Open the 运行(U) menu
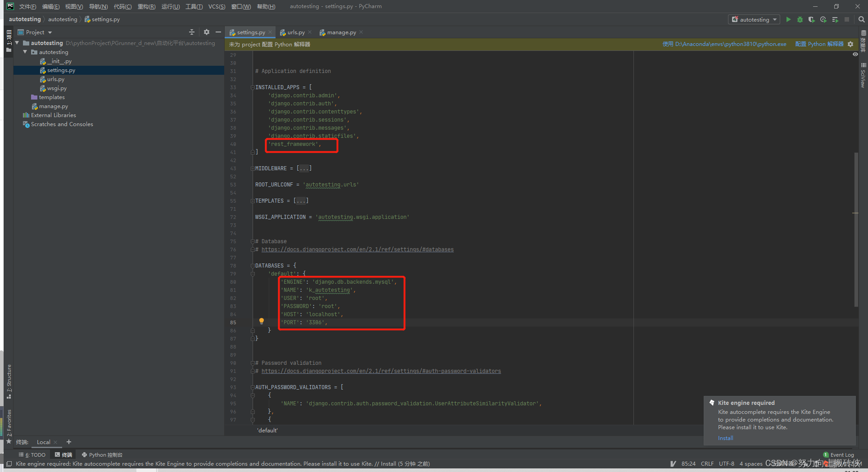The height and width of the screenshot is (472, 868). coord(170,6)
